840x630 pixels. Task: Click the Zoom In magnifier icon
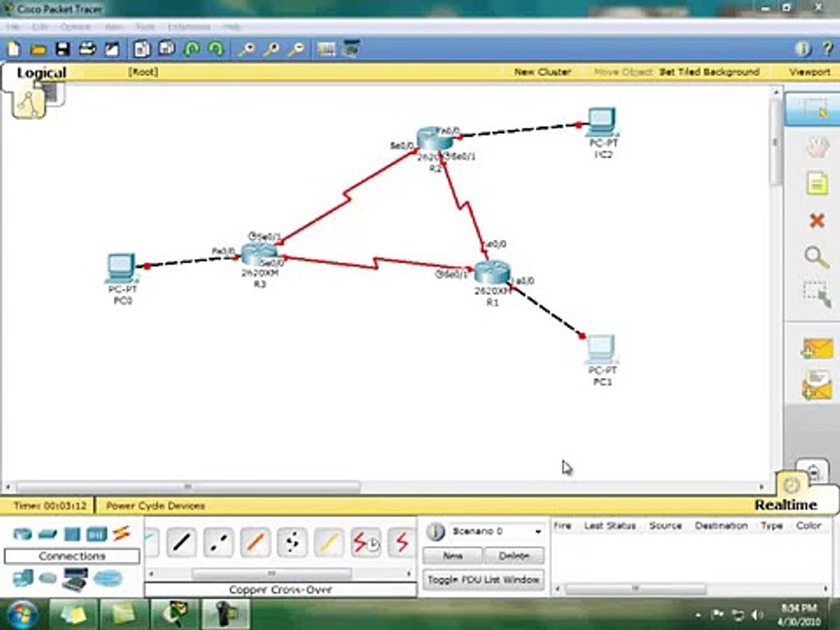pos(247,49)
